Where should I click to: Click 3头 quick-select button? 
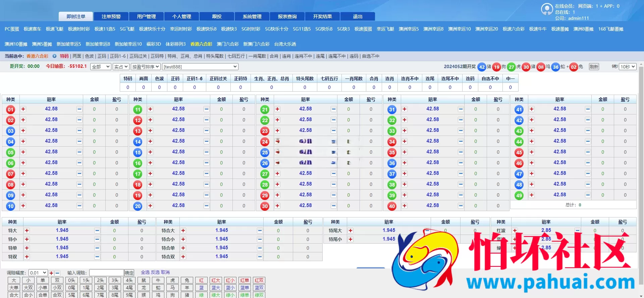pyautogui.click(x=115, y=280)
